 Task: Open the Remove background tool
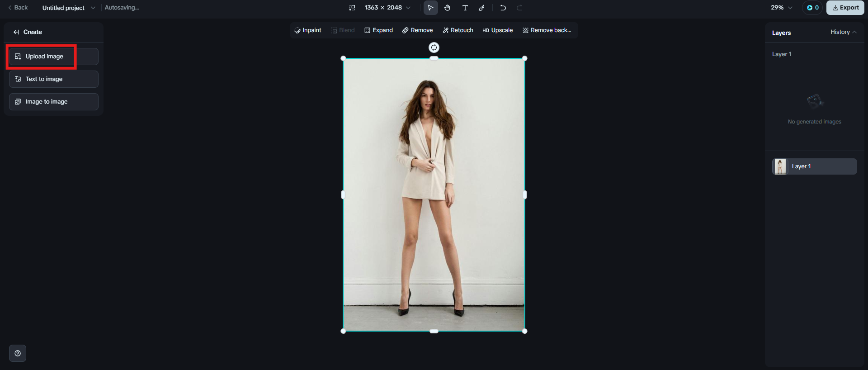click(547, 30)
